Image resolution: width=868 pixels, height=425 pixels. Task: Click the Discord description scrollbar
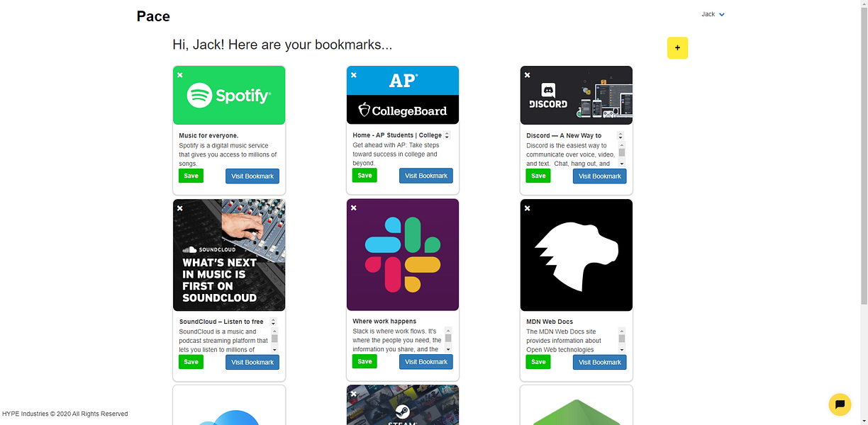[x=622, y=154]
